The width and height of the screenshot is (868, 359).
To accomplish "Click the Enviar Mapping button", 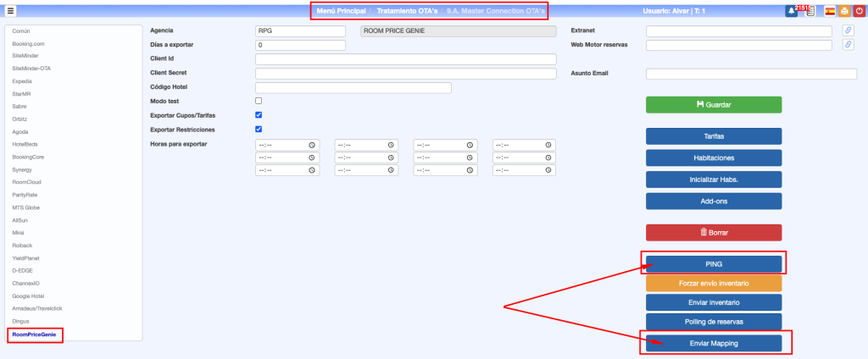I will pyautogui.click(x=713, y=343).
